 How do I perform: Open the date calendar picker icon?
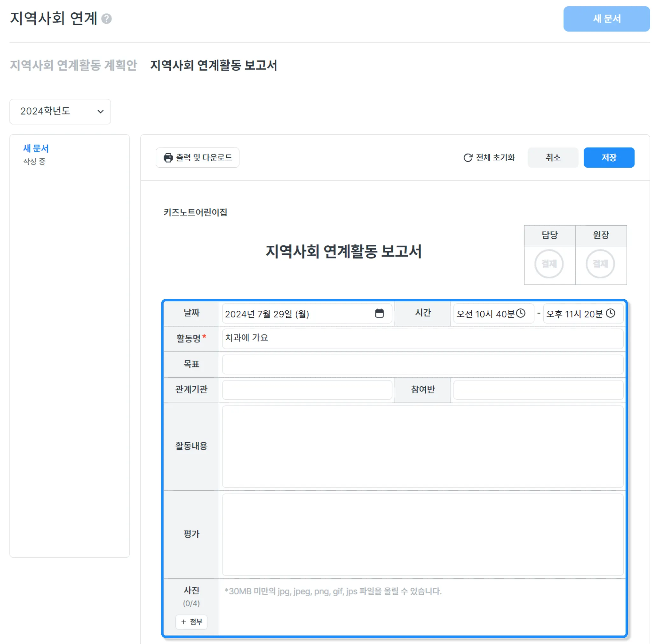[379, 313]
